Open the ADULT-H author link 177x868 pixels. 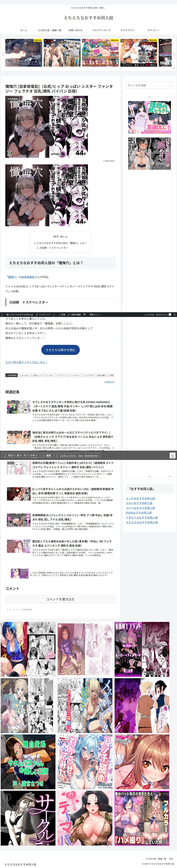click(x=109, y=382)
